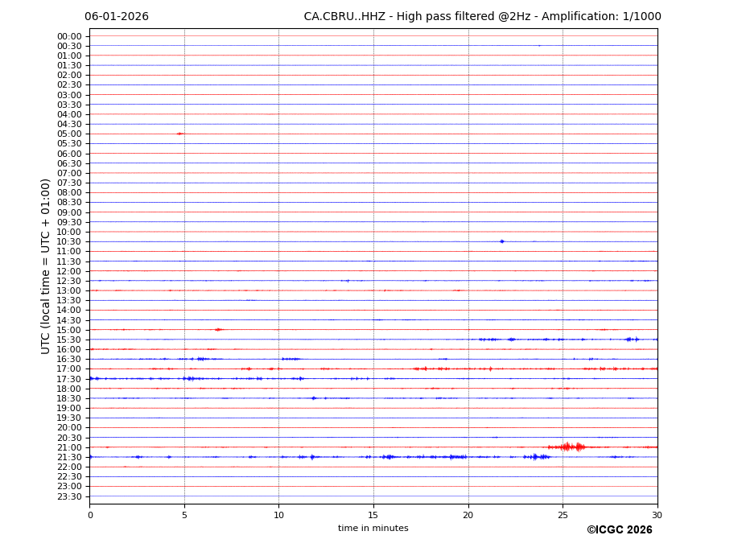Click the 25 tick on the minutes axis
This screenshot has height=560, width=746.
tap(563, 515)
